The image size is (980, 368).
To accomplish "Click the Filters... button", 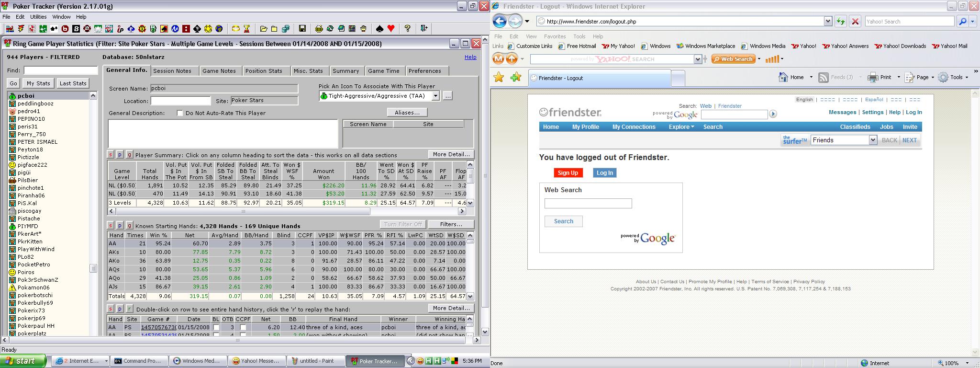I will [451, 224].
